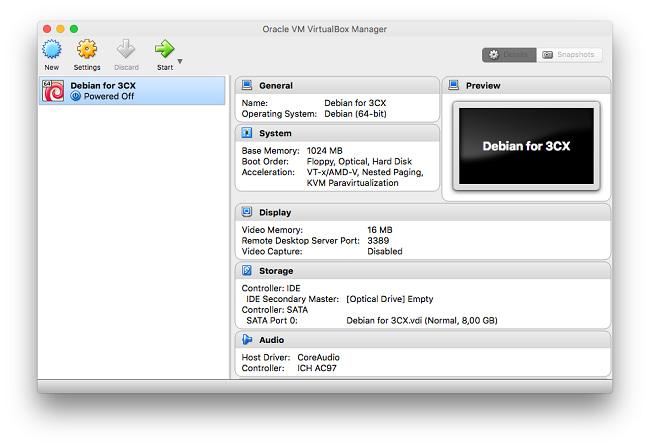Click the CoreAudio host driver value
Viewport: 650px width, 447px height.
[x=318, y=357]
